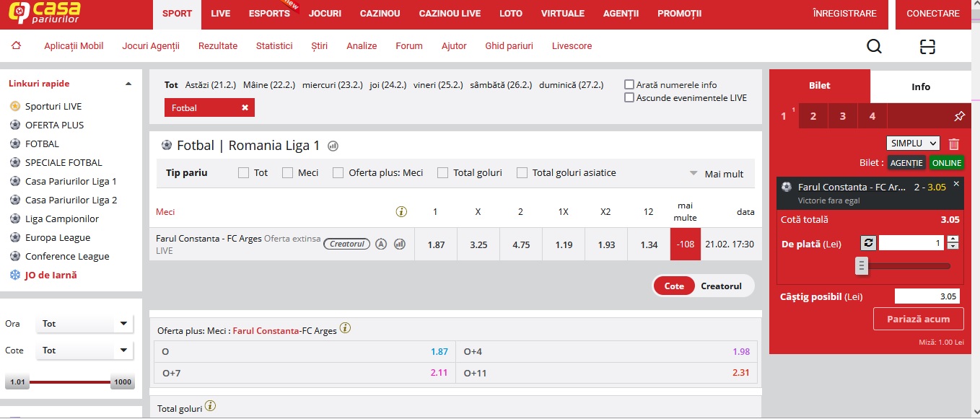The image size is (980, 419).
Task: Select ONLINE ticket type
Action: [947, 163]
